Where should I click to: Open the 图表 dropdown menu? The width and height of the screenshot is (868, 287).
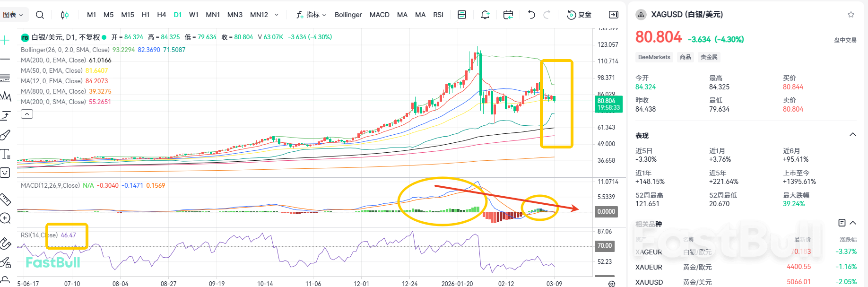pos(13,15)
